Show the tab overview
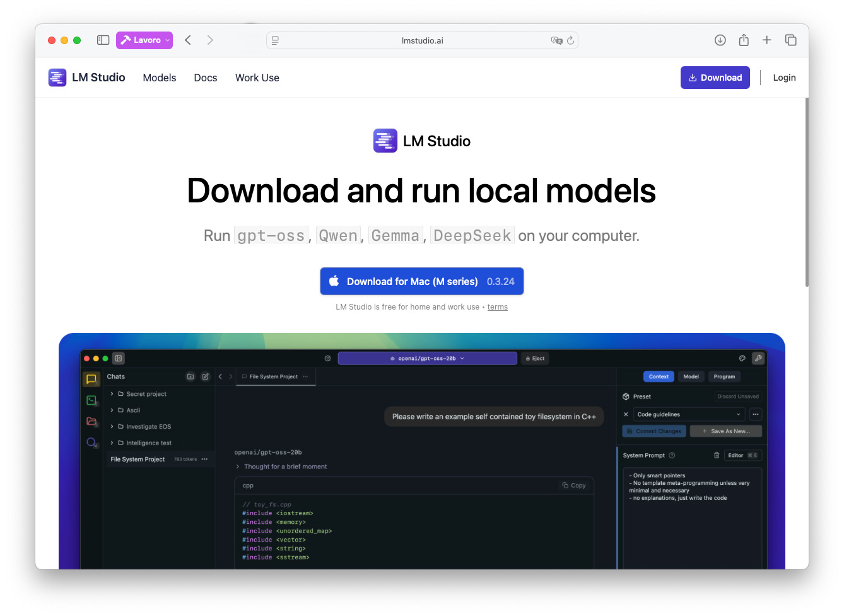The height and width of the screenshot is (616, 844). pos(790,40)
